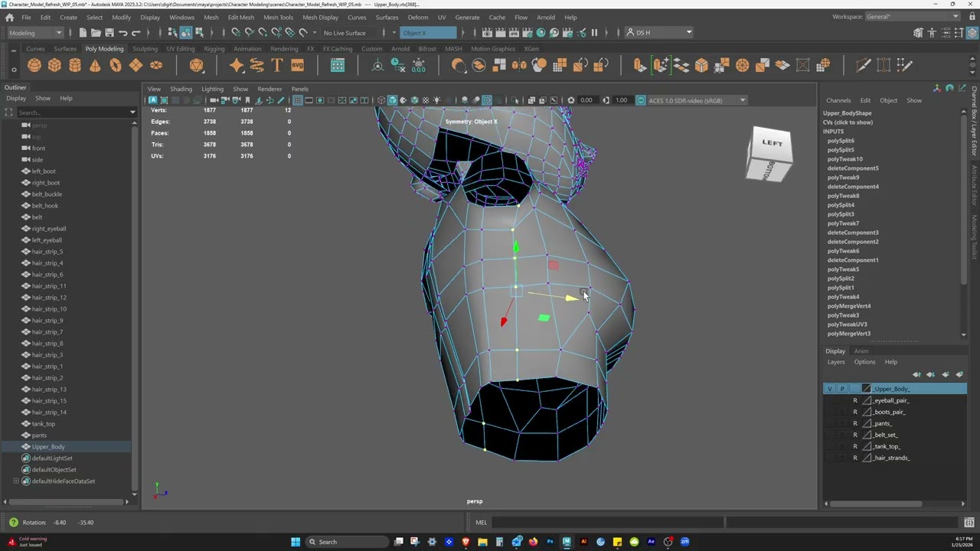Click the Type text tool icon
This screenshot has width=980, height=551.
tap(277, 66)
